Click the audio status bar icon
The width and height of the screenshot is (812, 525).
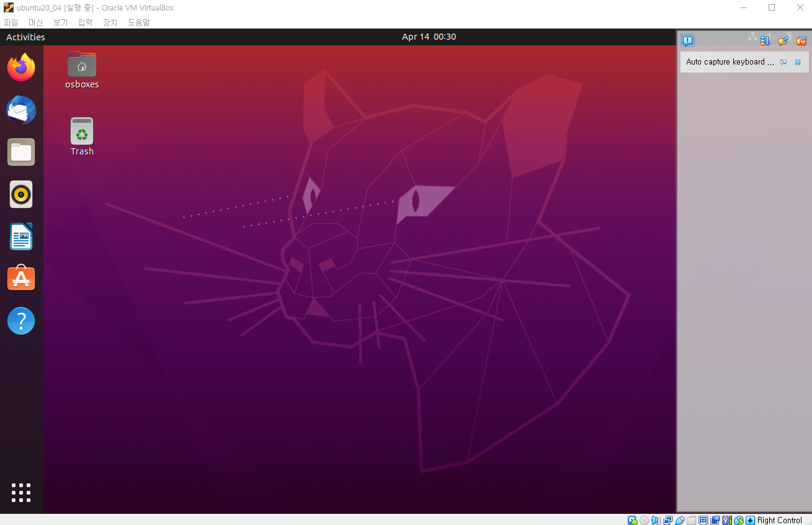point(656,520)
